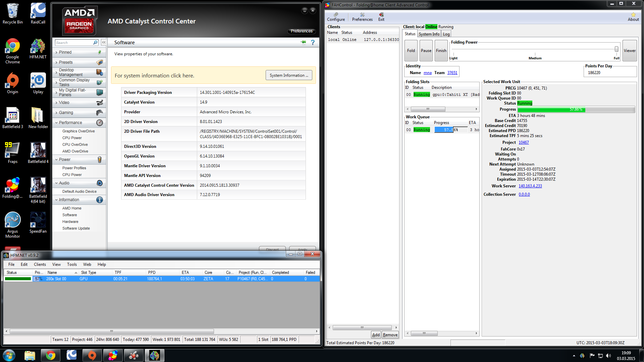Click Configure icon in FAHControl toolbar
The width and height of the screenshot is (644, 362).
pos(336,17)
